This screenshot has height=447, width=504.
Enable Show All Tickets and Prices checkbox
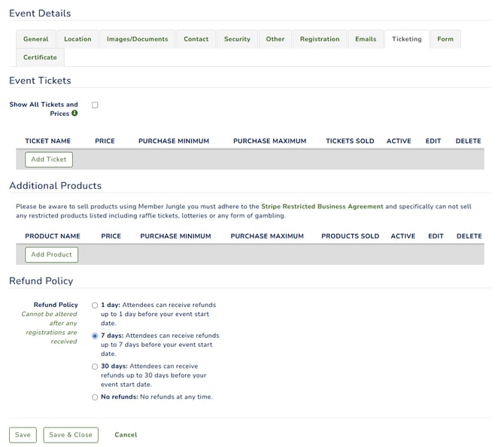pos(95,105)
